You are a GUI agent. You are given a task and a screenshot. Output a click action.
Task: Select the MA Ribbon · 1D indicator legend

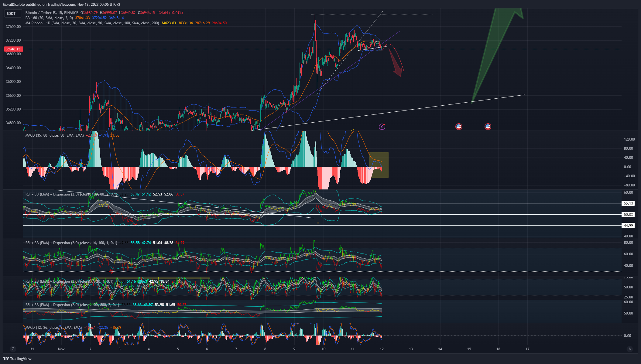[x=92, y=23]
